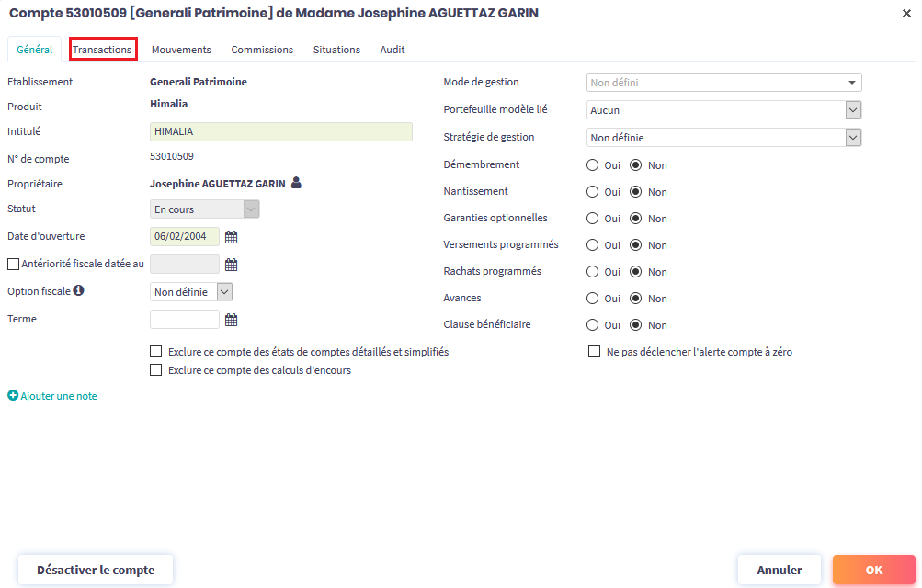
Task: Open calendar for Antériorité fiscale date
Action: click(x=232, y=265)
